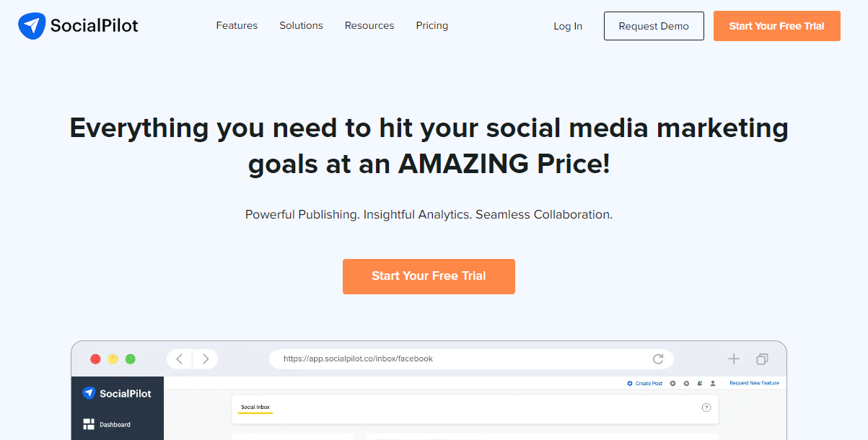Open the Request New Feature link
Viewport: 868px width, 440px height.
click(x=753, y=383)
